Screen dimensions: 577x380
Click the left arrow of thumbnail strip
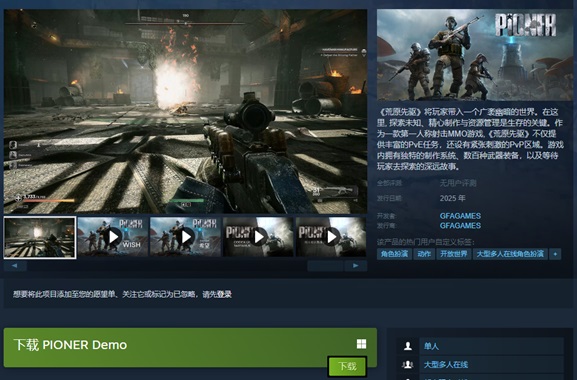(15, 266)
